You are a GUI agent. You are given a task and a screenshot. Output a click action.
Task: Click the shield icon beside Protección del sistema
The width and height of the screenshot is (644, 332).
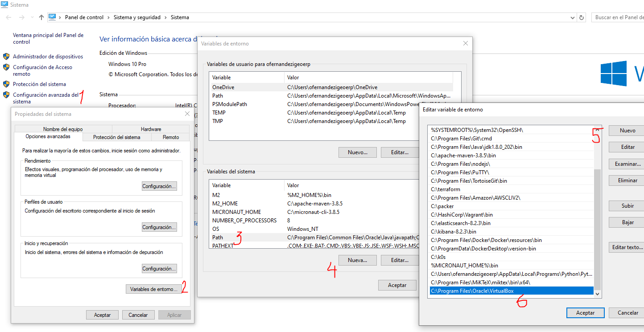click(6, 84)
